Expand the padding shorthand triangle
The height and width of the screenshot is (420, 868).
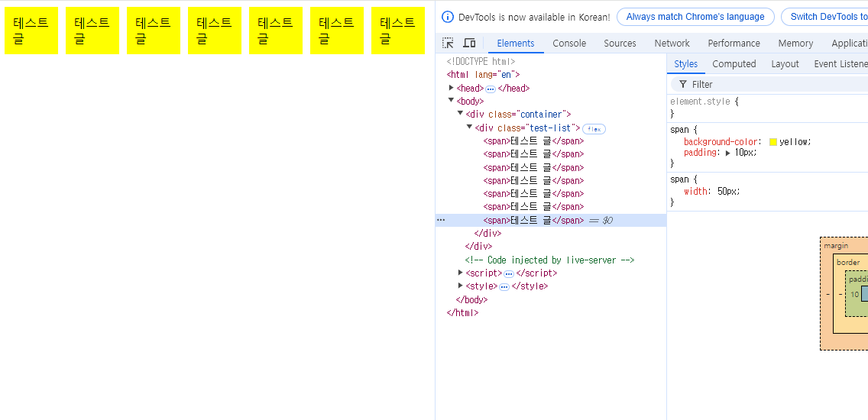(728, 153)
